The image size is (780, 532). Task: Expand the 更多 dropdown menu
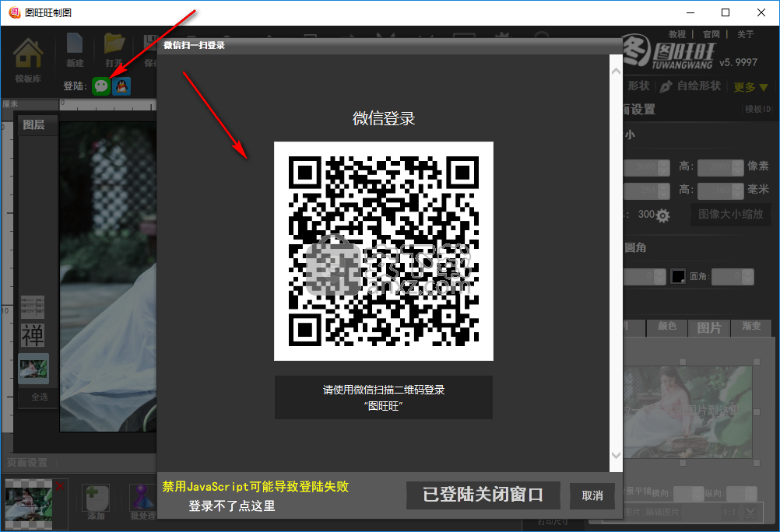click(750, 87)
